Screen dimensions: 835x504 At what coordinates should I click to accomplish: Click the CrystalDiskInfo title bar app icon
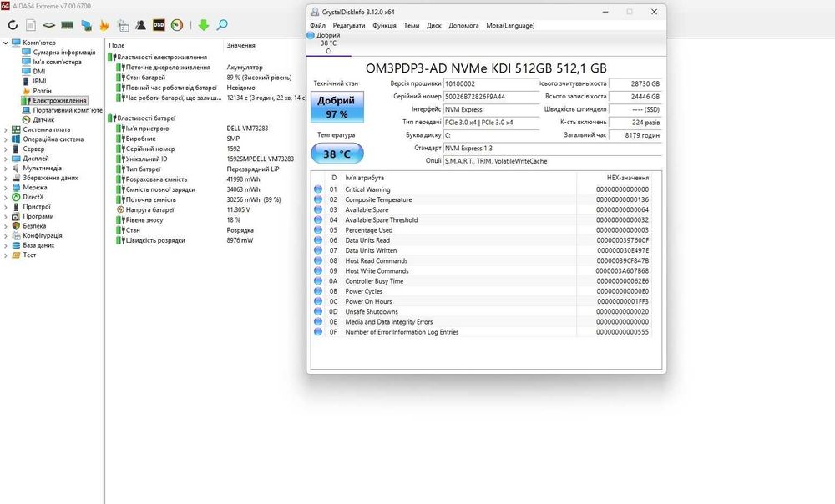point(315,12)
